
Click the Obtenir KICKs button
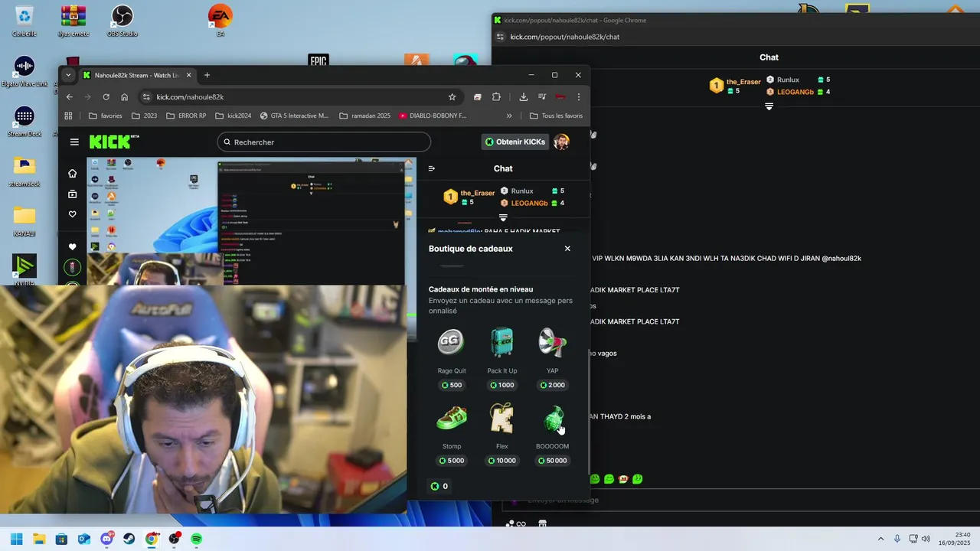[x=515, y=142]
